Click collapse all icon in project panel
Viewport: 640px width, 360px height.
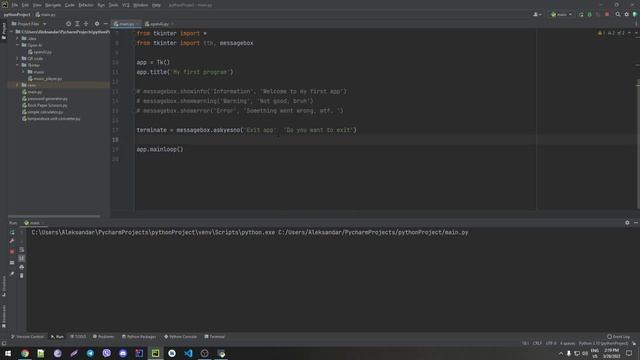point(86,24)
